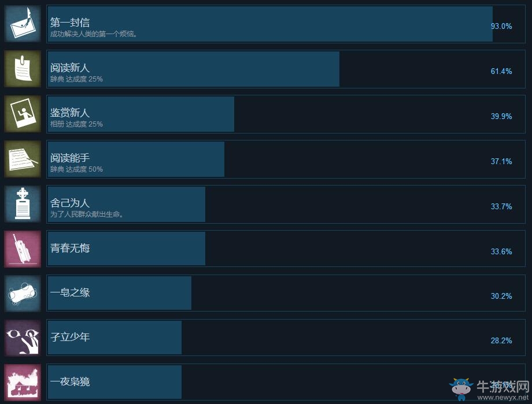
Task: Open the eyes and hand icon for 孑立少年
Action: click(23, 338)
